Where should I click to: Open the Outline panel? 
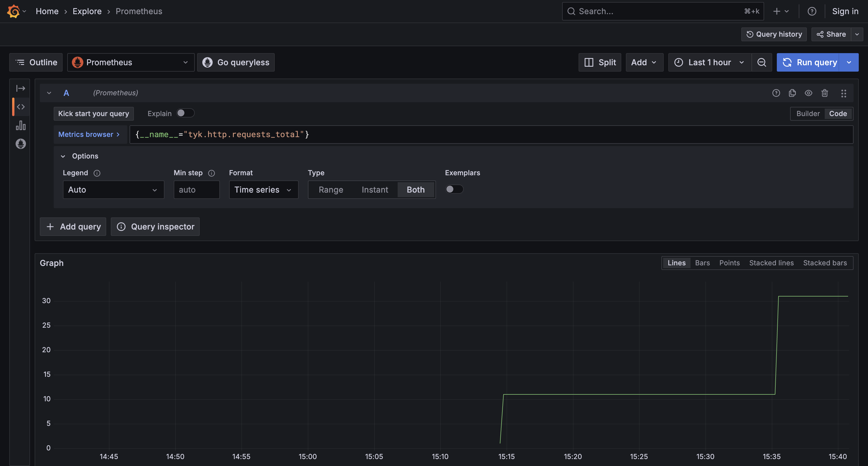(x=36, y=62)
